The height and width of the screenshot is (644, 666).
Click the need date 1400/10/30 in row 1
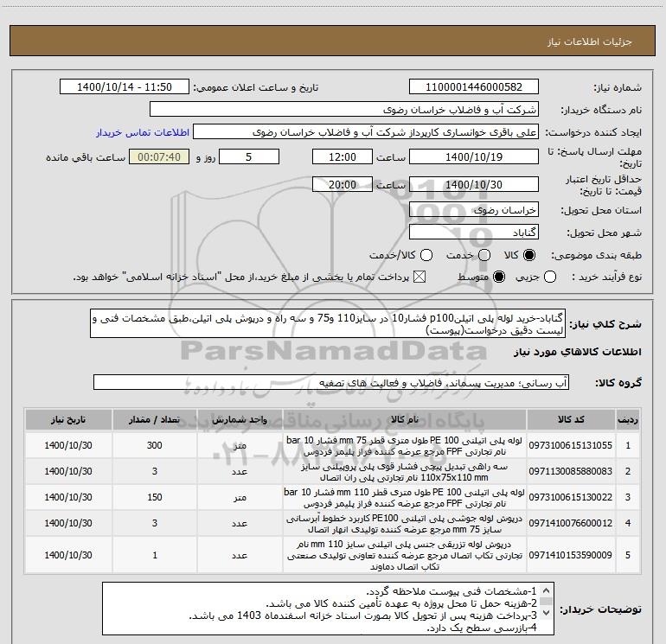coord(68,445)
